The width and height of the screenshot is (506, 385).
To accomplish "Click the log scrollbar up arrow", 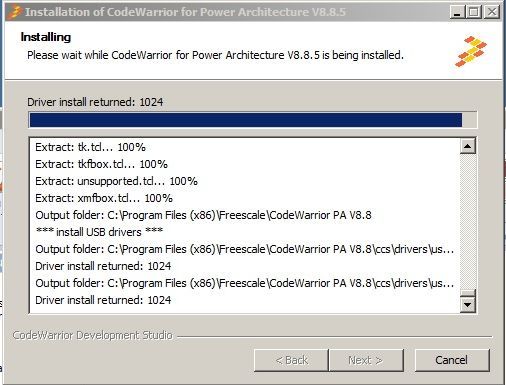I will 467,146.
